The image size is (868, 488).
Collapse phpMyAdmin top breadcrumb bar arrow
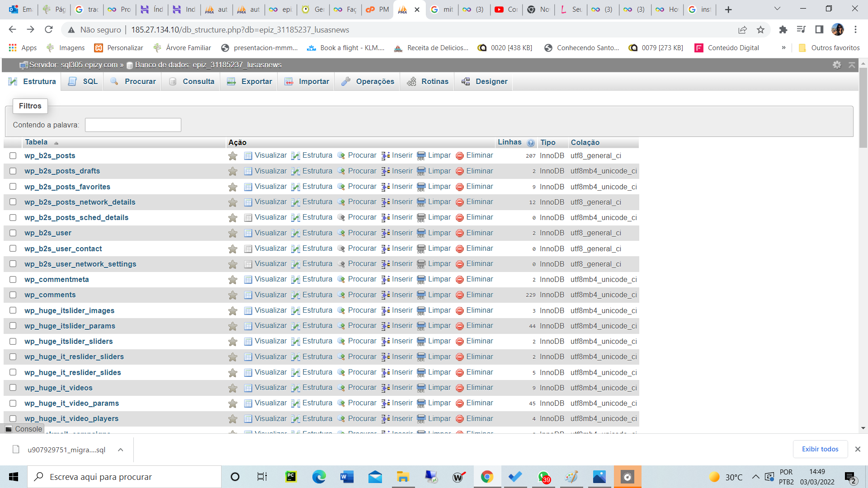pyautogui.click(x=852, y=65)
